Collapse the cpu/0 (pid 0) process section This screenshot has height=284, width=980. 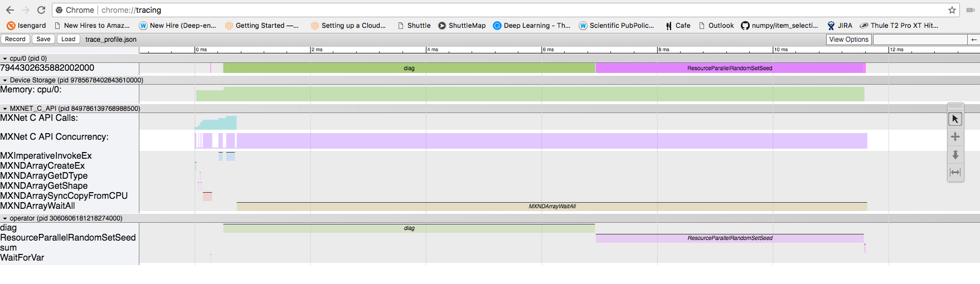click(5, 58)
